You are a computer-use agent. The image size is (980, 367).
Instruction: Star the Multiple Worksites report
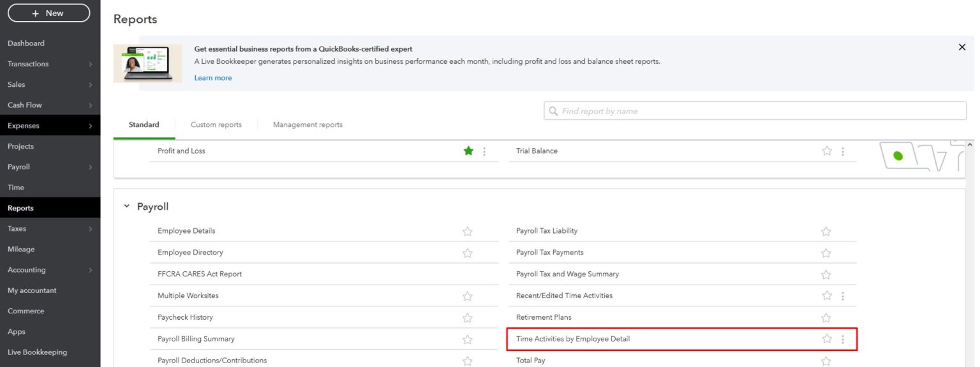(468, 296)
